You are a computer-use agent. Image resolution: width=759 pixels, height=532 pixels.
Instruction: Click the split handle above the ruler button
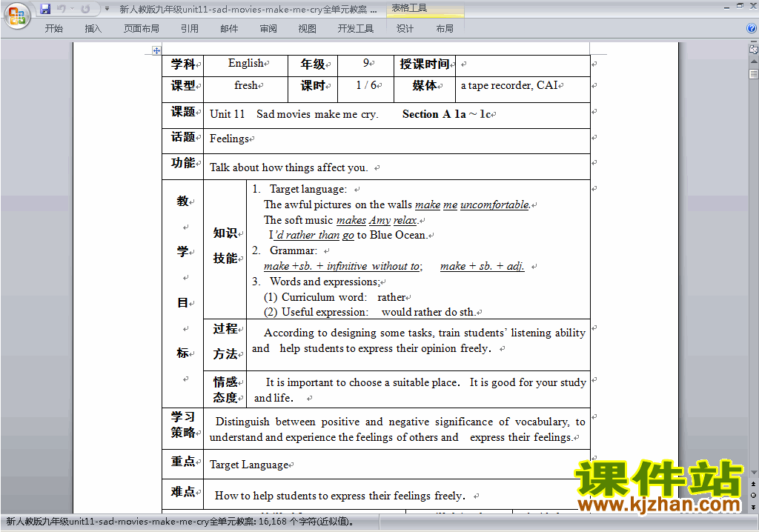(x=754, y=42)
